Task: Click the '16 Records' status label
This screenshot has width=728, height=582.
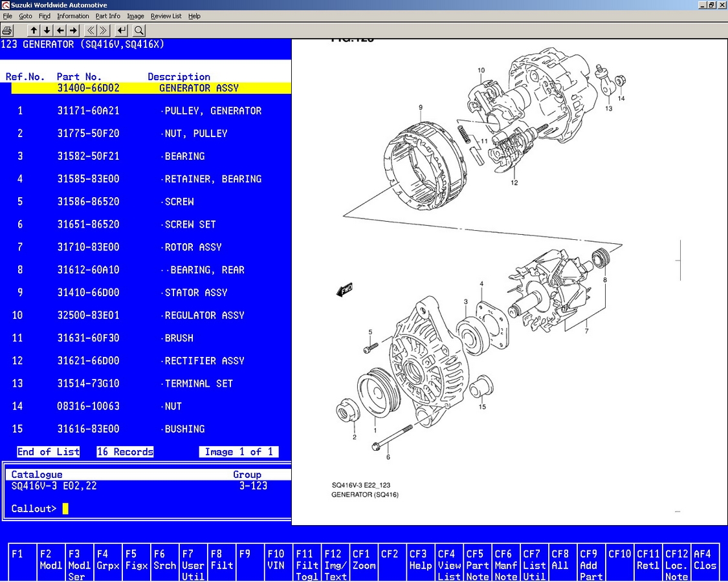Action: pyautogui.click(x=125, y=451)
